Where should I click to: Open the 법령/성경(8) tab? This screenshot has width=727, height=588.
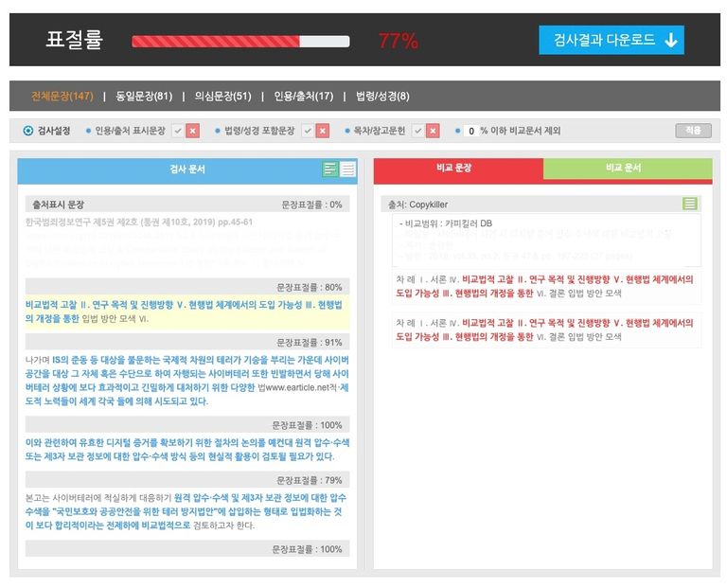[x=382, y=96]
